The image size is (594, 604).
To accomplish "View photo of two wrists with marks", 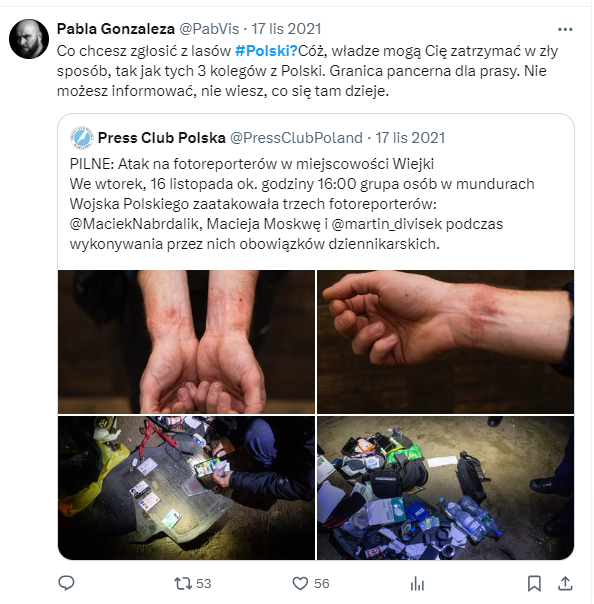I will (x=186, y=342).
